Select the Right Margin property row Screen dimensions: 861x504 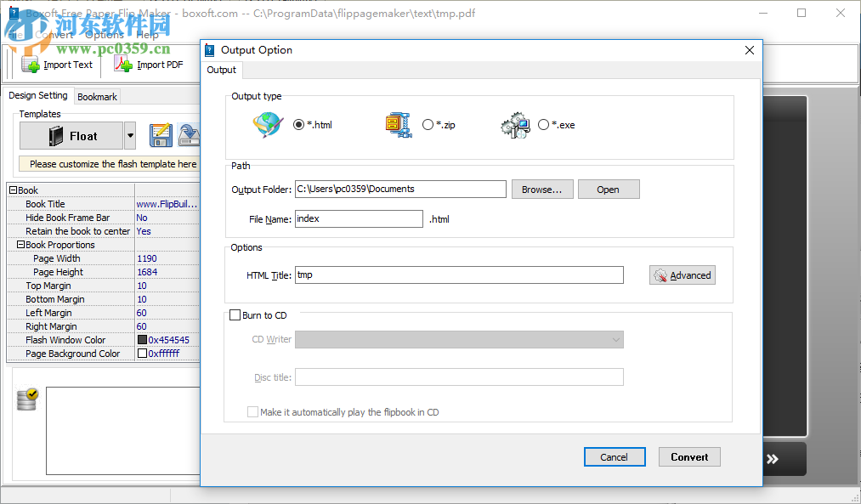pos(104,326)
